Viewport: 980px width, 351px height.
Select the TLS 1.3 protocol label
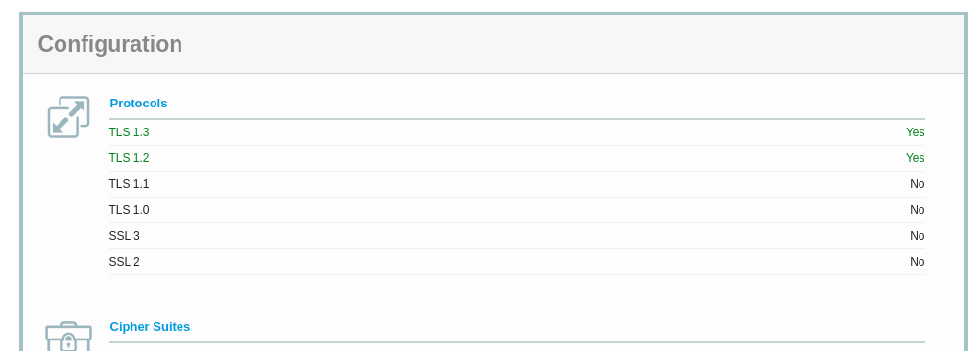129,132
